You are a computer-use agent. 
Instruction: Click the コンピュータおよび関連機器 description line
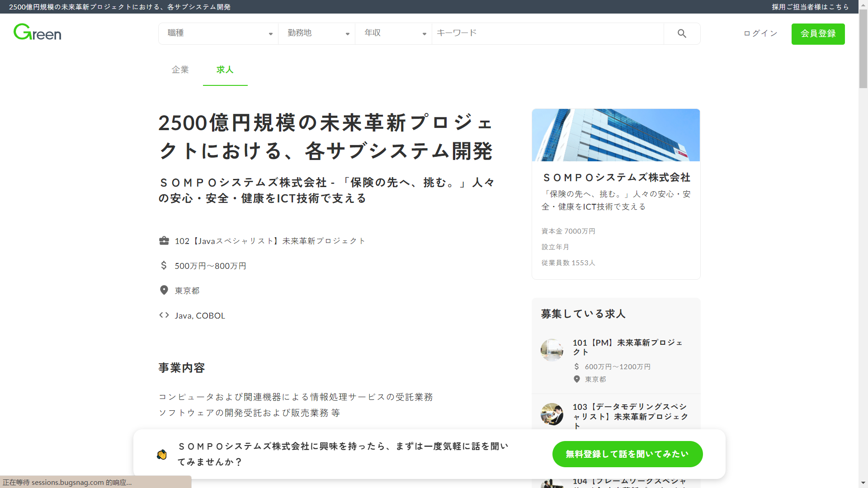point(296,397)
